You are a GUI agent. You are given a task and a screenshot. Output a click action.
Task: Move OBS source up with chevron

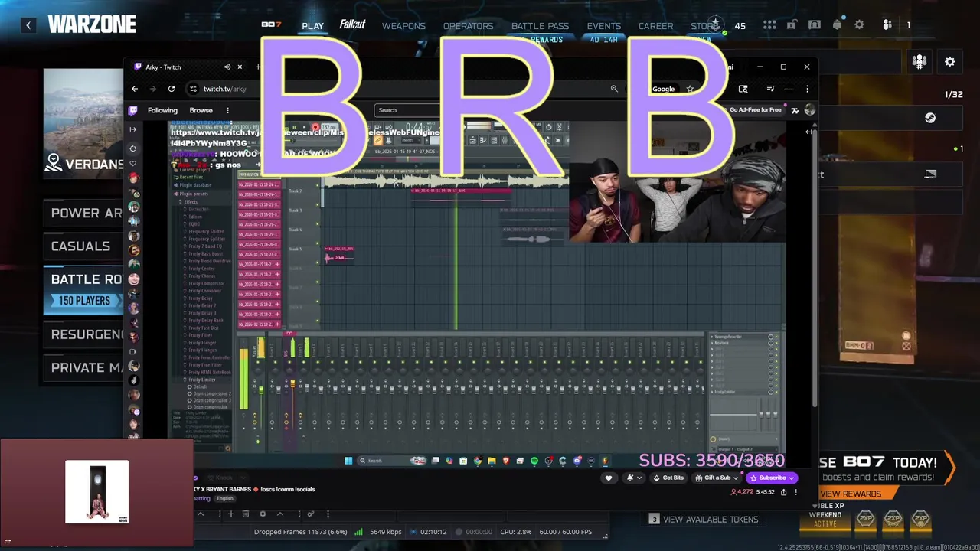280,514
